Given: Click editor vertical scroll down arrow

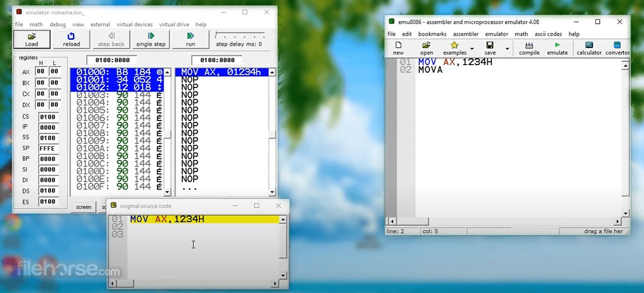Looking at the screenshot, I should point(626,213).
